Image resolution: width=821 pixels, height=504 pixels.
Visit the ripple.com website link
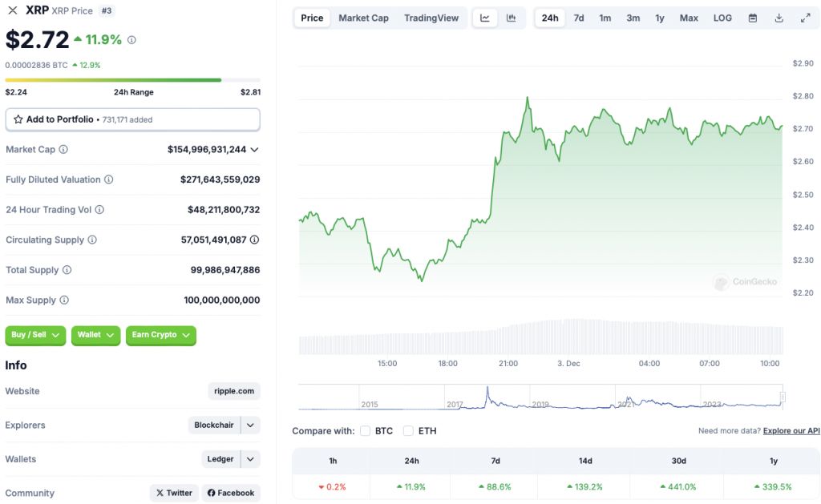coord(233,391)
